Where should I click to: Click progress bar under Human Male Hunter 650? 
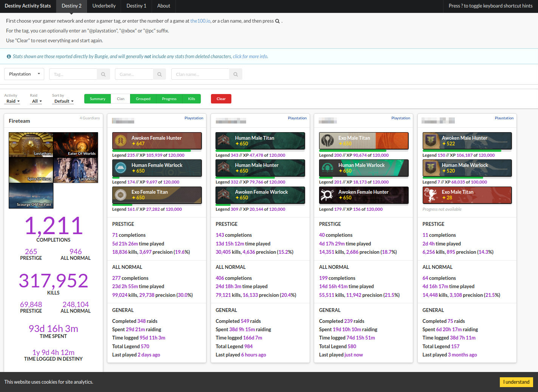tap(260, 177)
